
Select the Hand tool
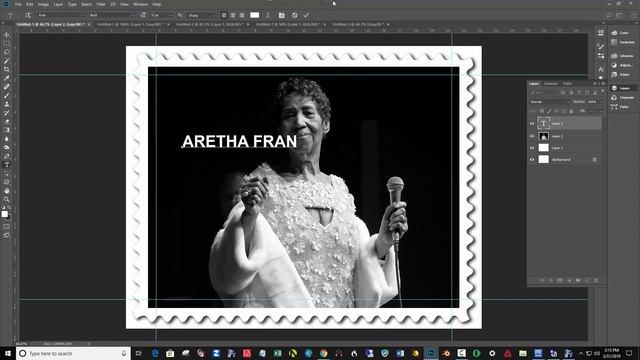point(7,191)
